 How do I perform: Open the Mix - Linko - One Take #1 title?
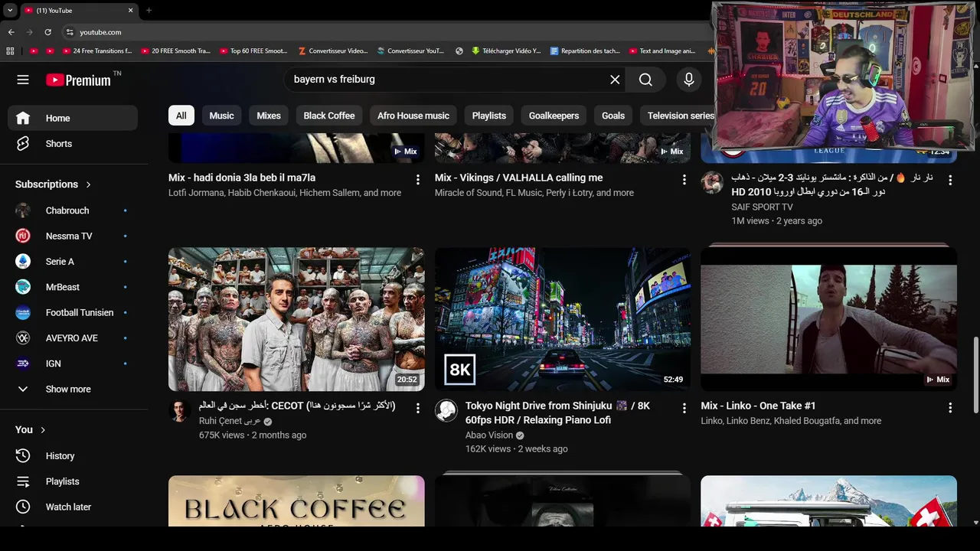coord(758,406)
